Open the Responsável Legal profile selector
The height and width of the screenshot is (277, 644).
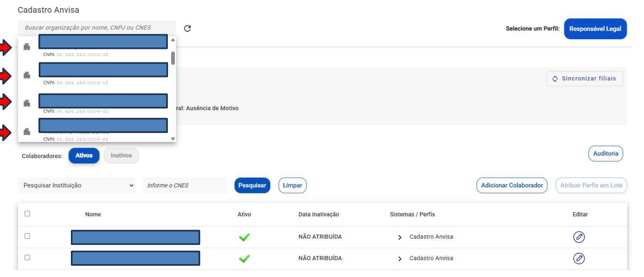tap(595, 29)
